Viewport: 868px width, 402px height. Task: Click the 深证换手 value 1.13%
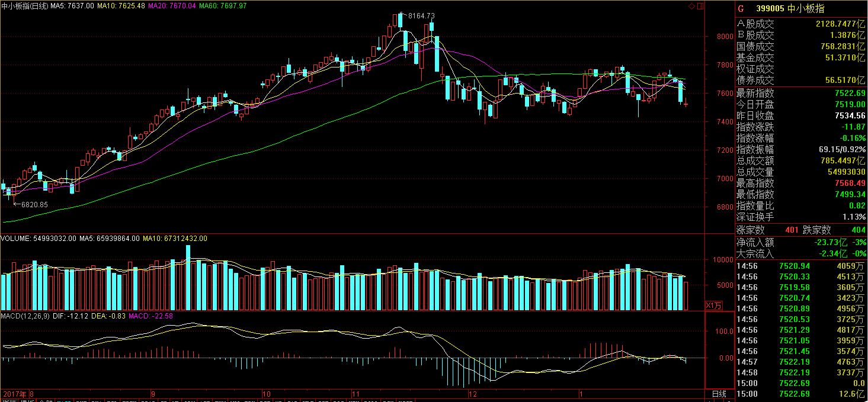[854, 217]
